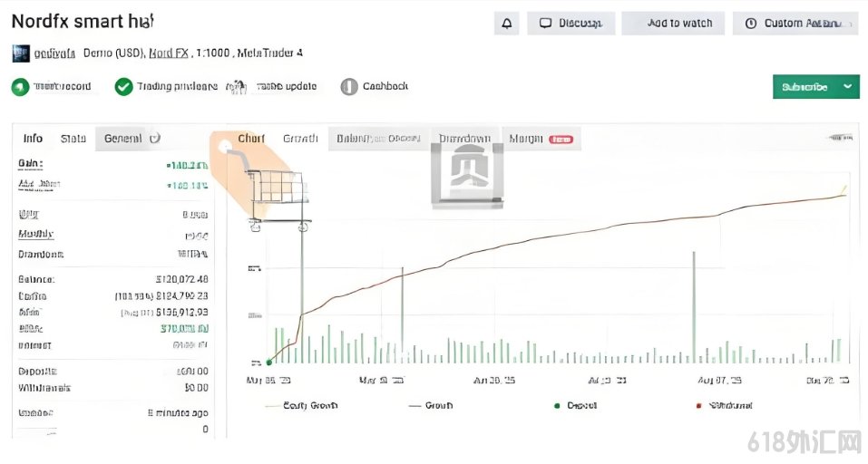Open the Nord FX broker link
The image size is (868, 464).
pyautogui.click(x=169, y=53)
